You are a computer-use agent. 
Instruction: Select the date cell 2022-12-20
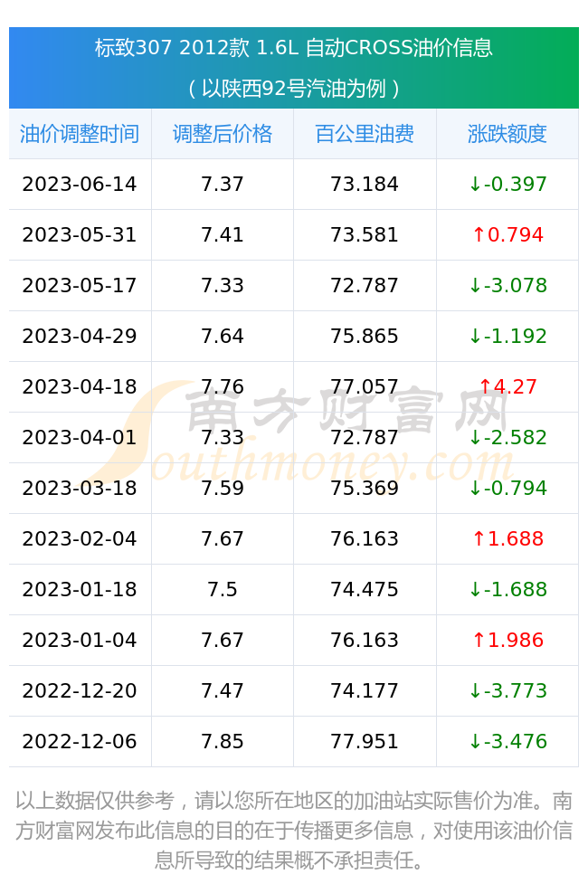coord(80,691)
